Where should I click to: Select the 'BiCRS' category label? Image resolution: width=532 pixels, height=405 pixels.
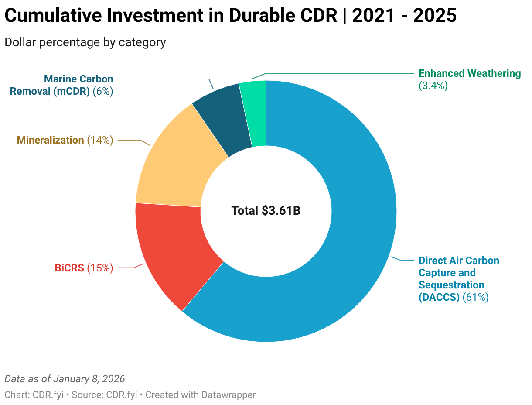click(69, 268)
